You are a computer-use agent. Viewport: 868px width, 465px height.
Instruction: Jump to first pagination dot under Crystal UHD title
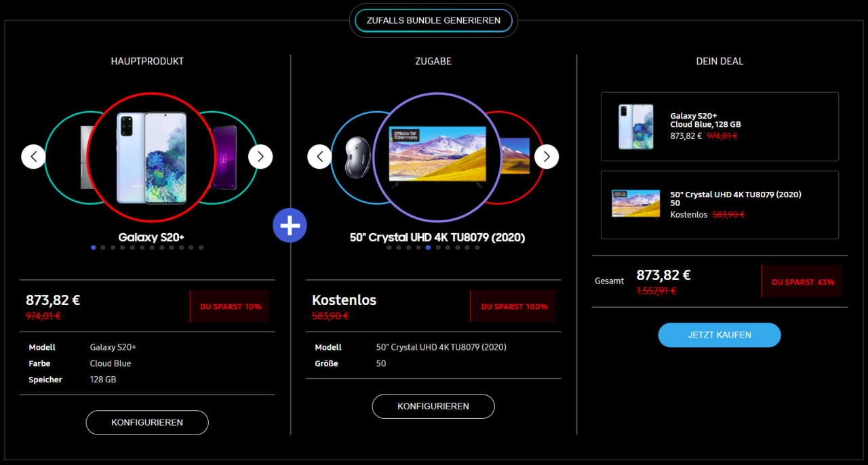389,247
